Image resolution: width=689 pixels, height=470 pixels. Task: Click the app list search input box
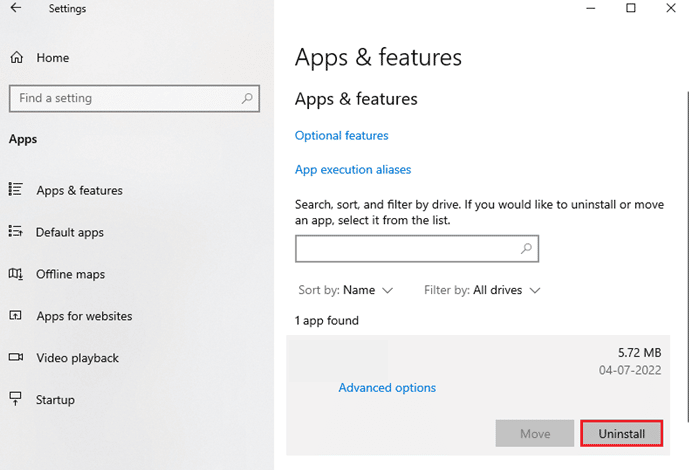click(405, 248)
